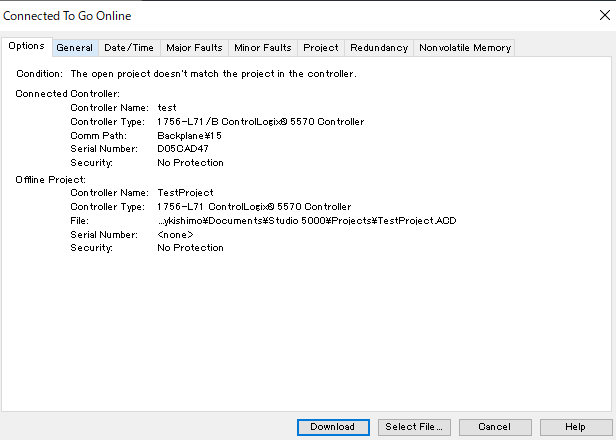The height and width of the screenshot is (440, 616).
Task: Open the Date/Time tab
Action: click(x=129, y=47)
